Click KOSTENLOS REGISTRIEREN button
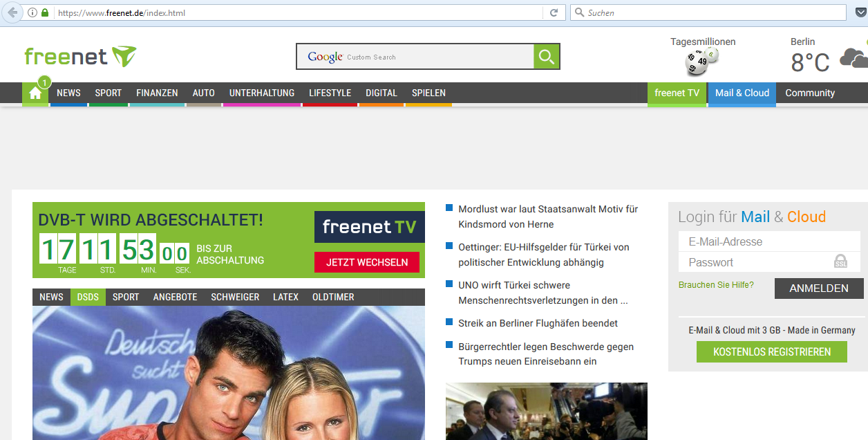Viewport: 868px width, 440px height. [772, 351]
